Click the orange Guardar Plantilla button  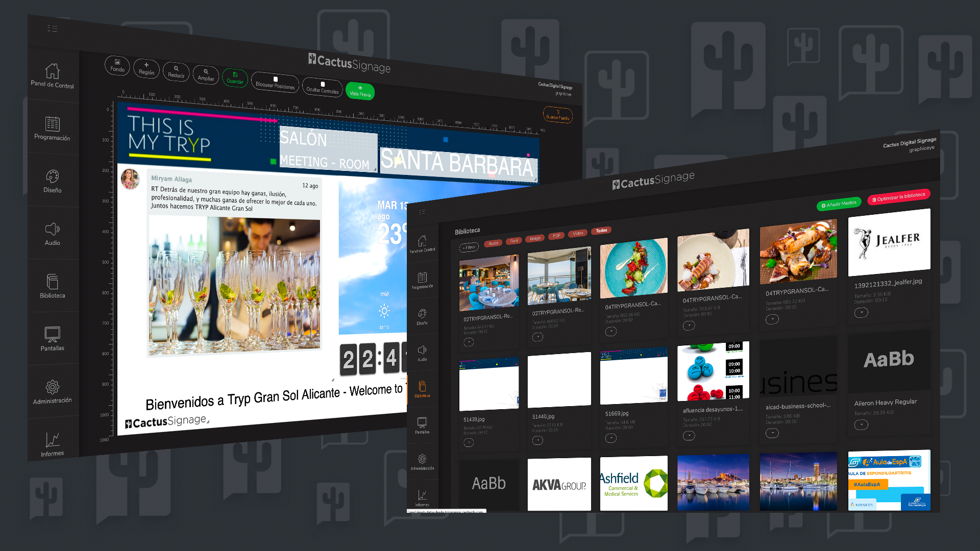tap(558, 114)
